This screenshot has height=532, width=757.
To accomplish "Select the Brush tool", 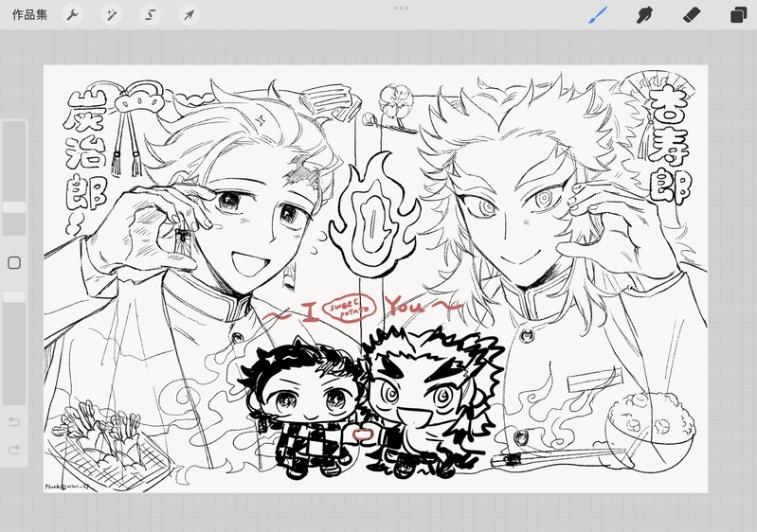I will click(x=598, y=15).
